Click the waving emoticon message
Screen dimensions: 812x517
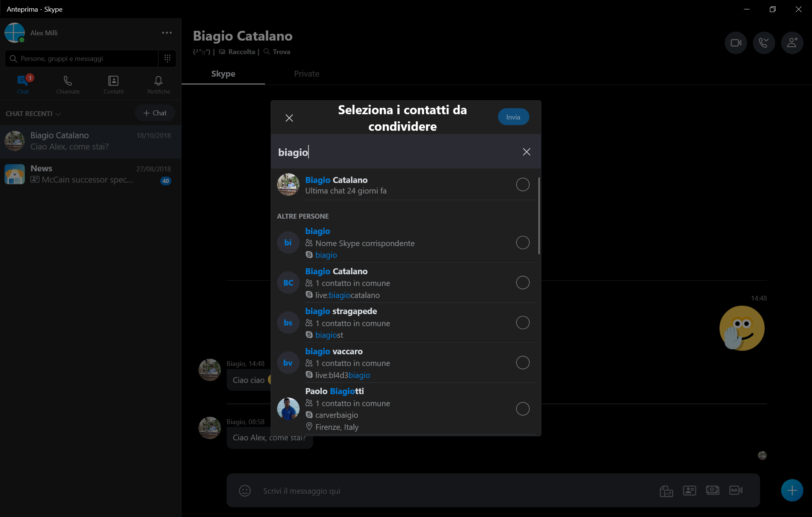pos(742,328)
